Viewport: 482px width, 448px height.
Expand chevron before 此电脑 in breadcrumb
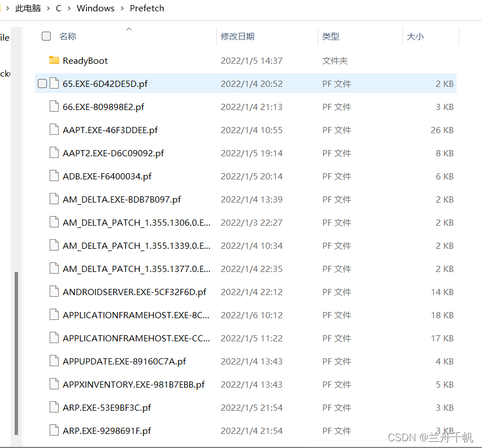click(x=8, y=8)
